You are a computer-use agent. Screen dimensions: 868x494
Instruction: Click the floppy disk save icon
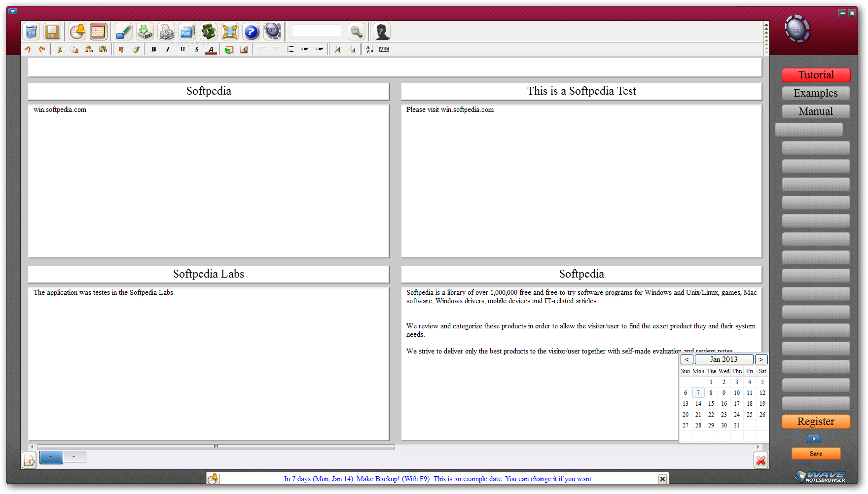52,32
